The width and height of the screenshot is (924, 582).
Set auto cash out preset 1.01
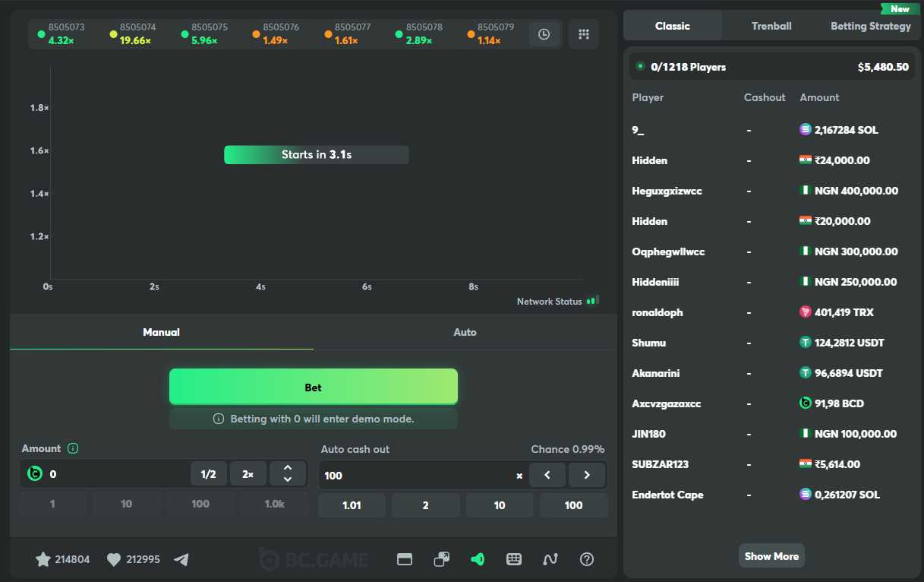pyautogui.click(x=352, y=505)
